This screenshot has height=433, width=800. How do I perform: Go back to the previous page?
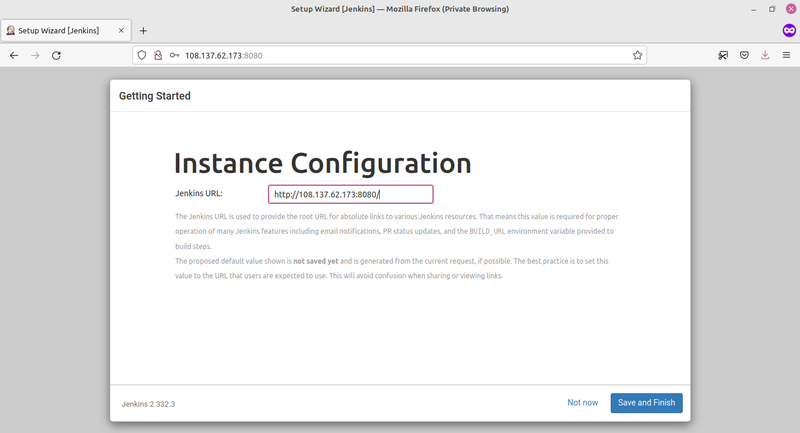(14, 56)
